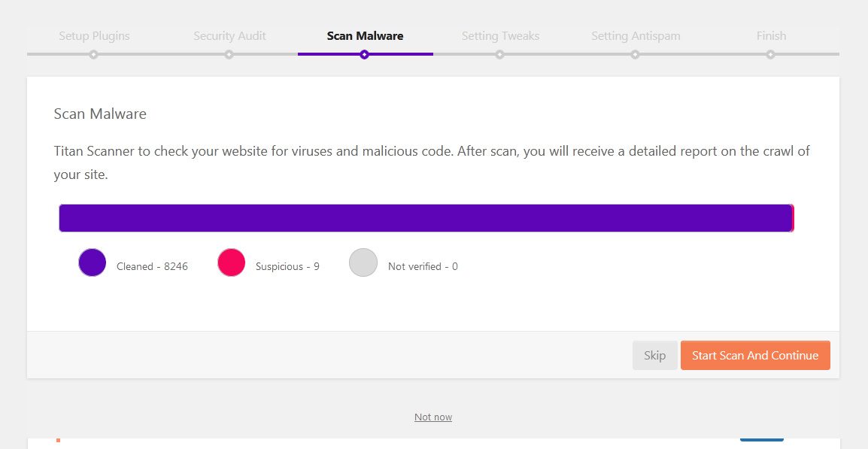Click the Finish step label
This screenshot has width=868, height=449.
pos(771,35)
